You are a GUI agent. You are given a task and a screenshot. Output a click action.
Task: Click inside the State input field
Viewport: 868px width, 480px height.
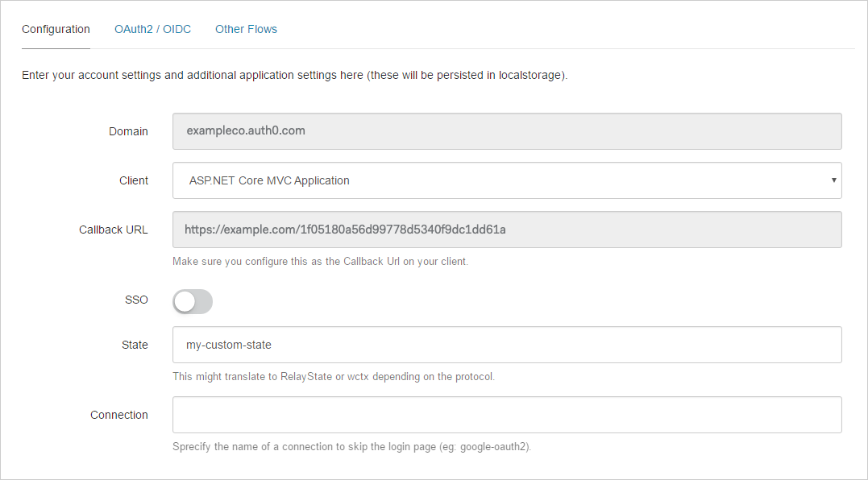507,345
